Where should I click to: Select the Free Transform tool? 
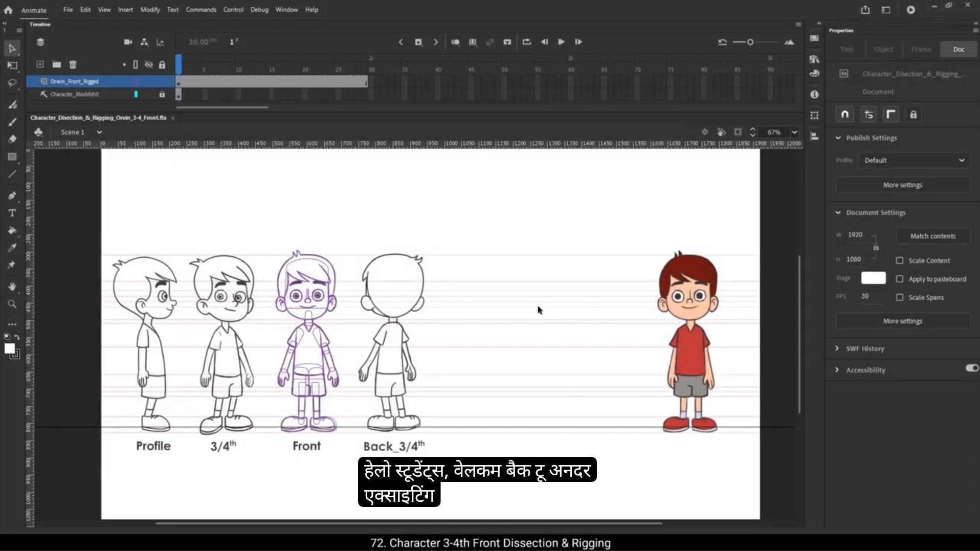pos(12,65)
